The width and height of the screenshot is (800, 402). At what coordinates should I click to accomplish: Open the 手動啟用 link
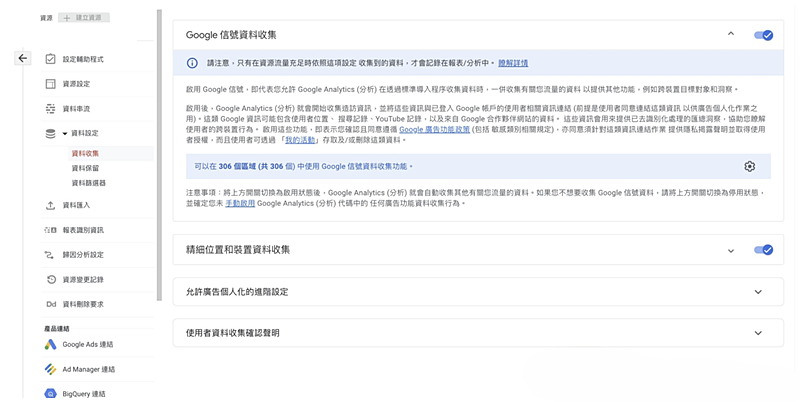click(x=240, y=203)
